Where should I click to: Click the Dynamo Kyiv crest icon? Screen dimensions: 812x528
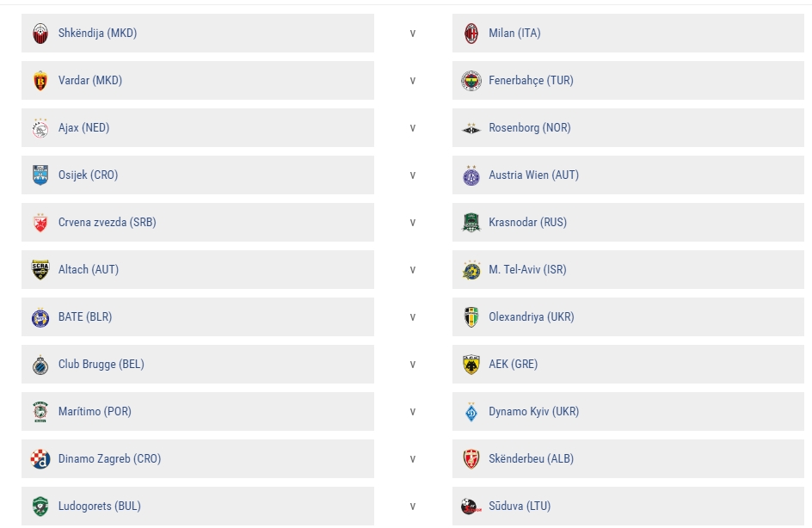pos(471,412)
